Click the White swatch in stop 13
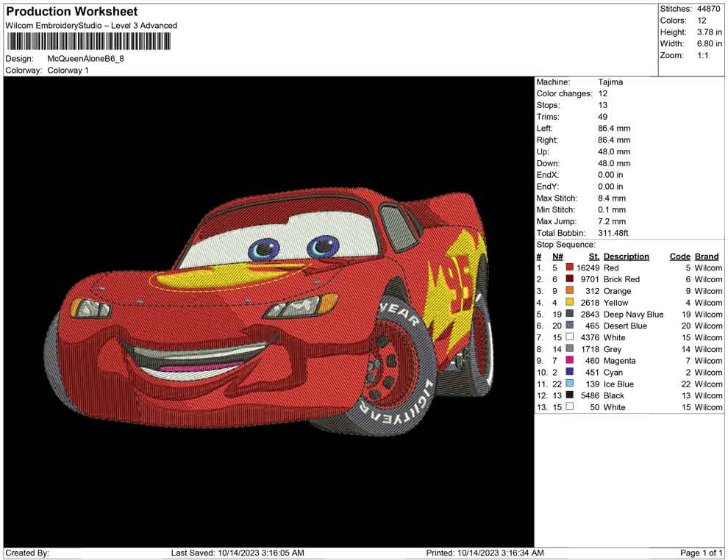Viewport: 728px width, 560px height. tap(570, 406)
